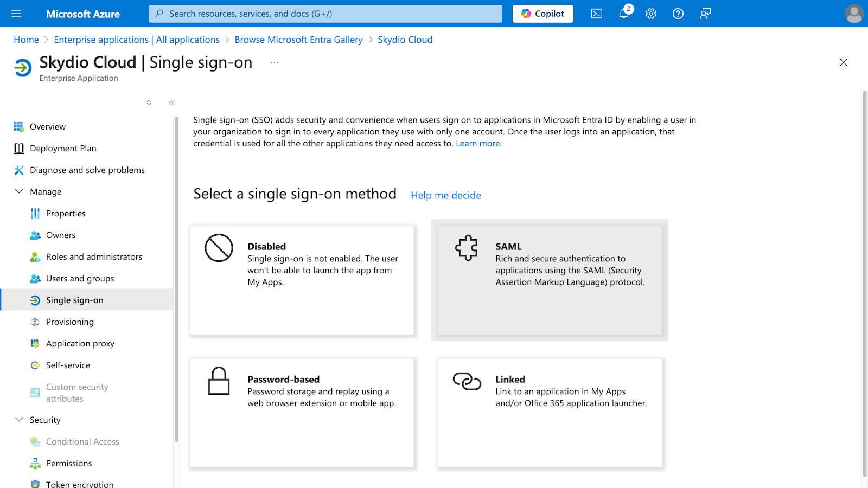Open Skydio Cloud breadcrumb link

[405, 40]
